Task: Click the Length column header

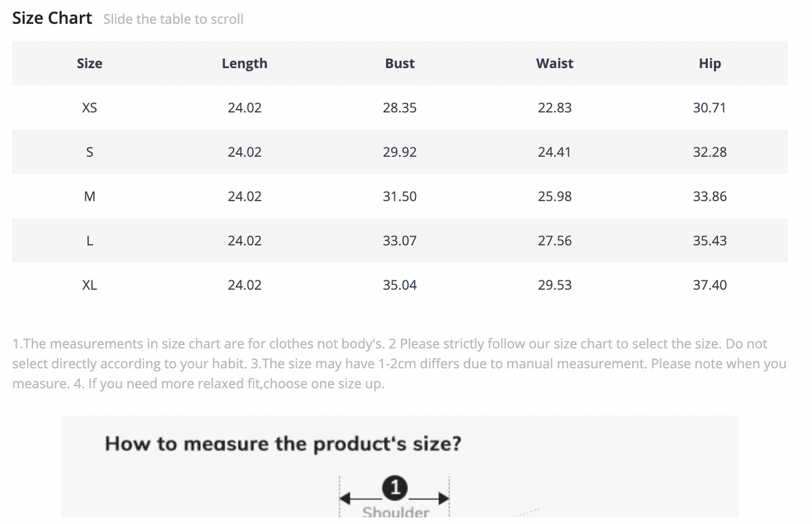Action: pyautogui.click(x=244, y=64)
